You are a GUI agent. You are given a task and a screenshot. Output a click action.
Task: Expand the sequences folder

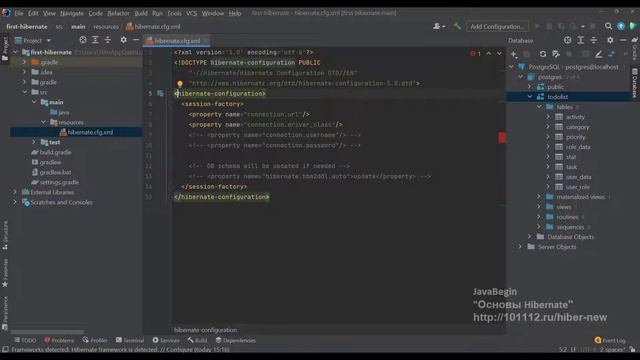coord(539,227)
